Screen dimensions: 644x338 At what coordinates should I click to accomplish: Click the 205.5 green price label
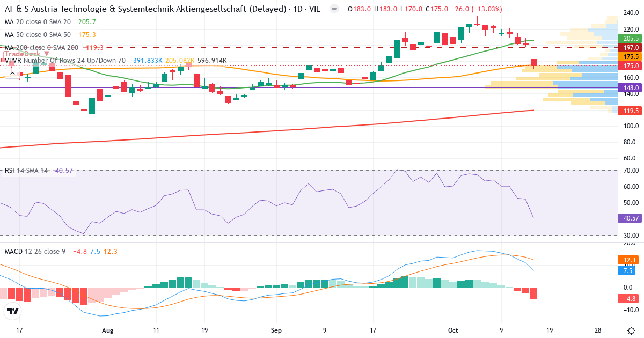click(x=631, y=39)
